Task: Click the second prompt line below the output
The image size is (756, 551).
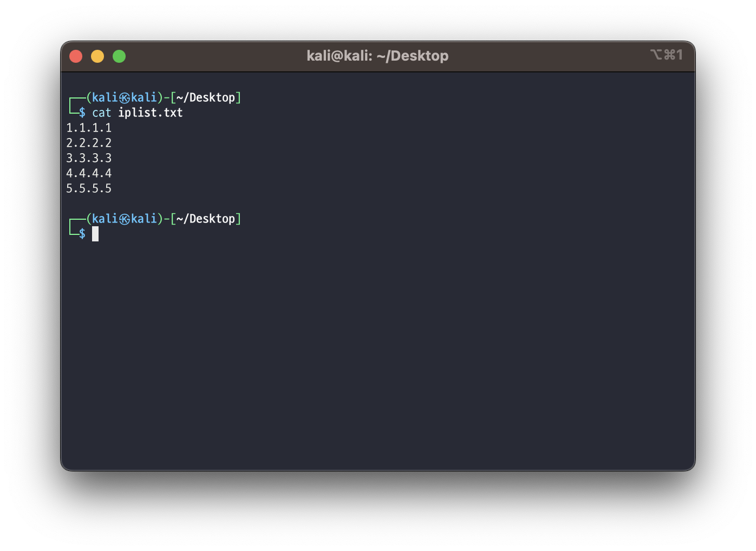Action: pos(155,219)
